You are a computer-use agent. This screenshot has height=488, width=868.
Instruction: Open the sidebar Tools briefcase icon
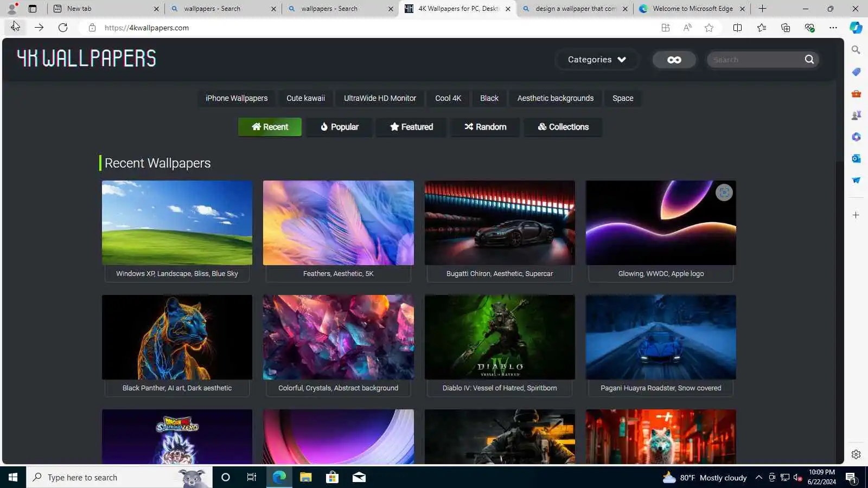(x=856, y=93)
